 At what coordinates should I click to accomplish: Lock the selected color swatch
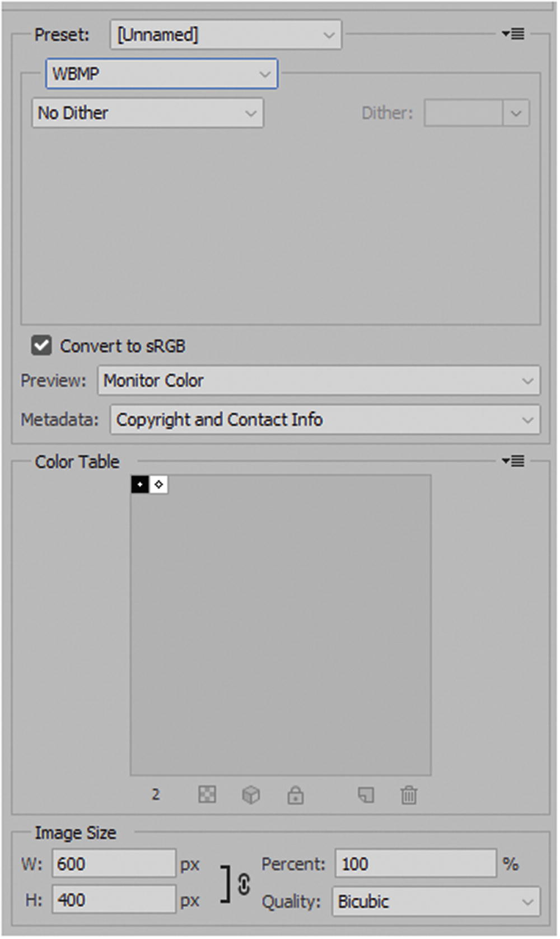pyautogui.click(x=296, y=794)
